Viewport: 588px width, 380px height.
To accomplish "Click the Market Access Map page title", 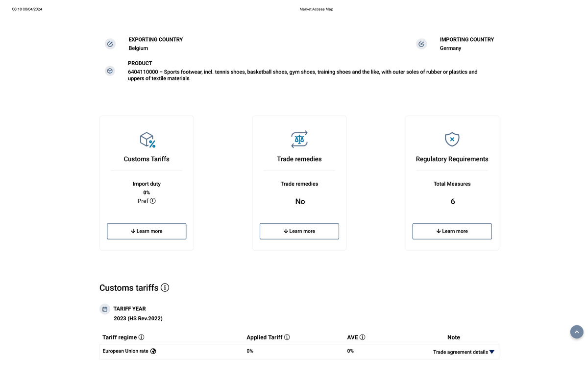I will (316, 9).
